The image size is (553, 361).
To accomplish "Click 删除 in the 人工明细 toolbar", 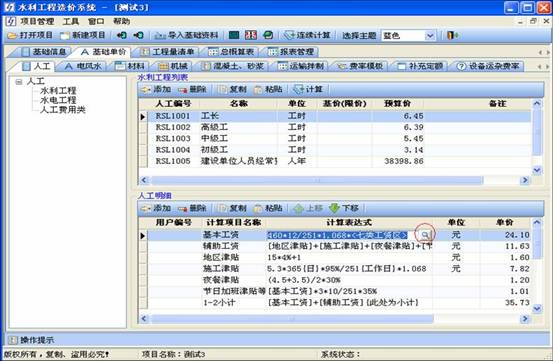I will [x=192, y=208].
